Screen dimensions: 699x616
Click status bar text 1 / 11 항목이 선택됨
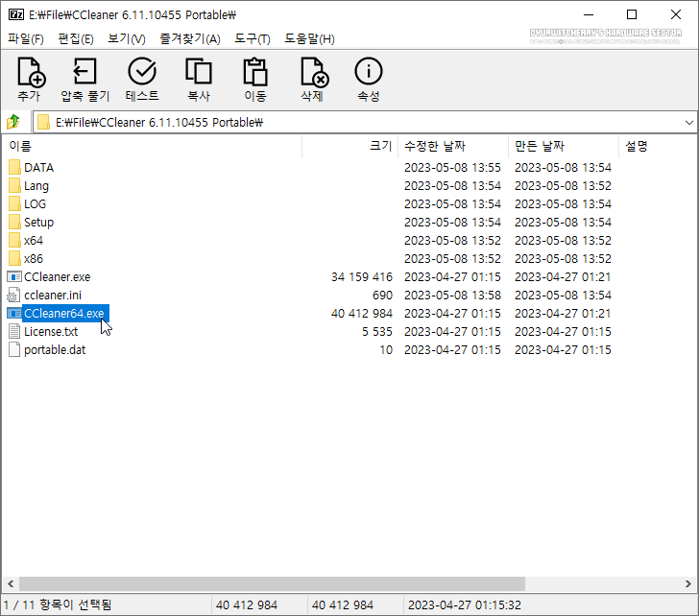(x=58, y=604)
